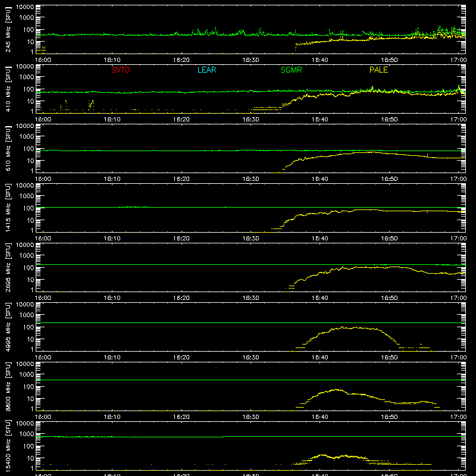Select the 8800 MHz [SFU] axis title
Viewport: 476px width, 476px height.
pyautogui.click(x=8, y=386)
